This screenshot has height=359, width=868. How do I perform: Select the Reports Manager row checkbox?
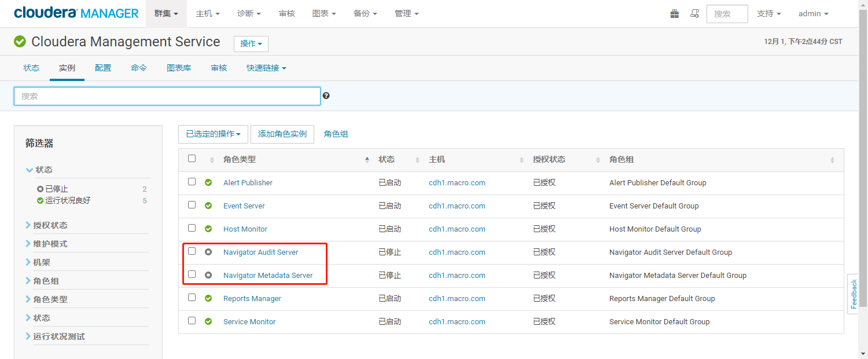192,298
